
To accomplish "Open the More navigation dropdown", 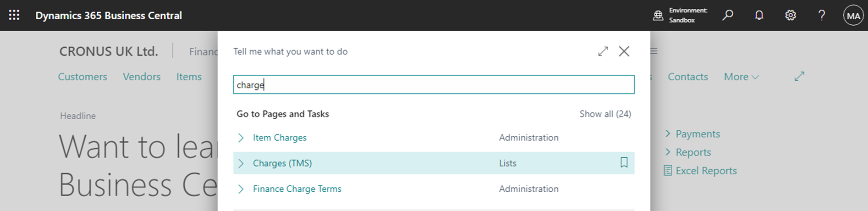I will coord(741,77).
